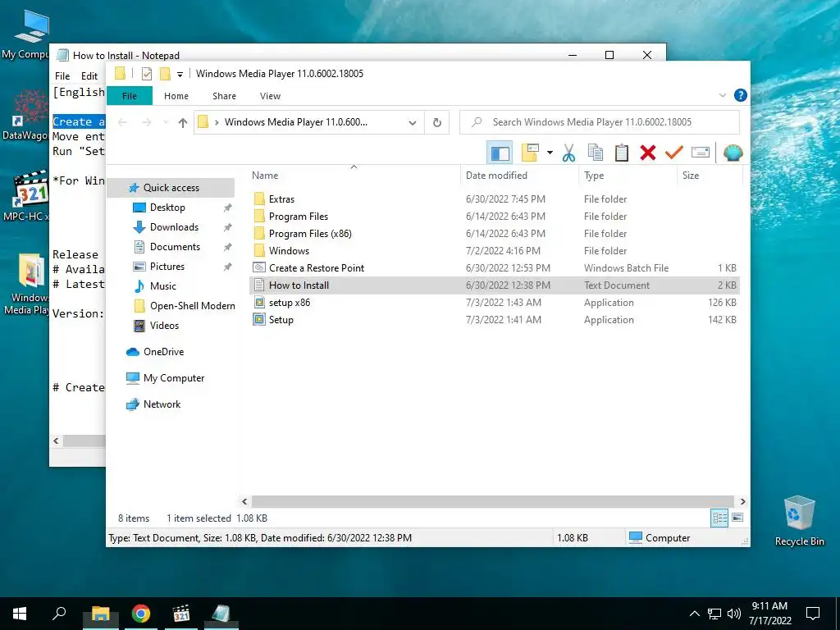Click the Cut scissors icon
Viewport: 840px width, 630px height.
(569, 153)
